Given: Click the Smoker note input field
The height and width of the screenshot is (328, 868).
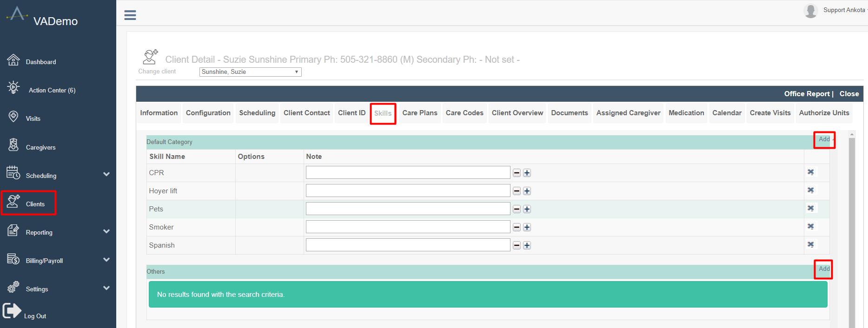Looking at the screenshot, I should [408, 227].
